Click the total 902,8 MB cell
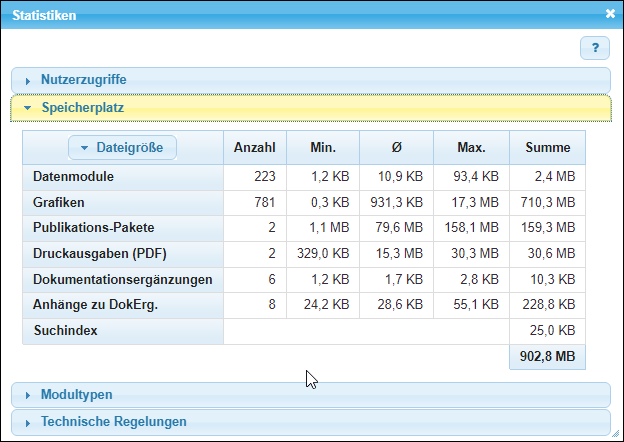This screenshot has height=442, width=624. click(x=547, y=357)
